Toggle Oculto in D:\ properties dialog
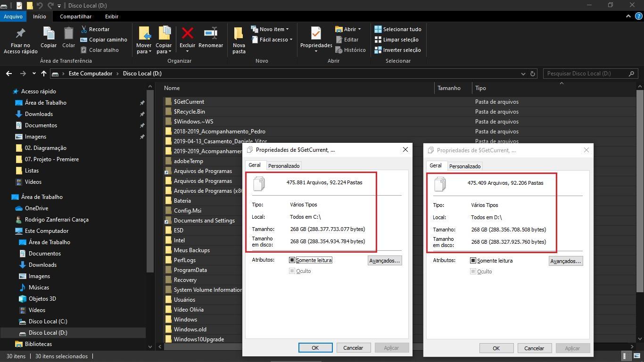This screenshot has width=644, height=362. point(473,271)
